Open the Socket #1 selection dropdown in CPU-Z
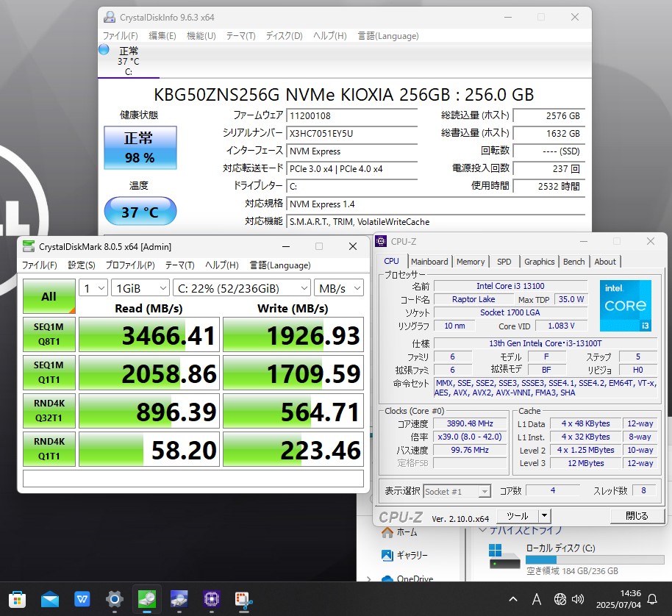Viewport: 672px width, 616px height. [457, 491]
